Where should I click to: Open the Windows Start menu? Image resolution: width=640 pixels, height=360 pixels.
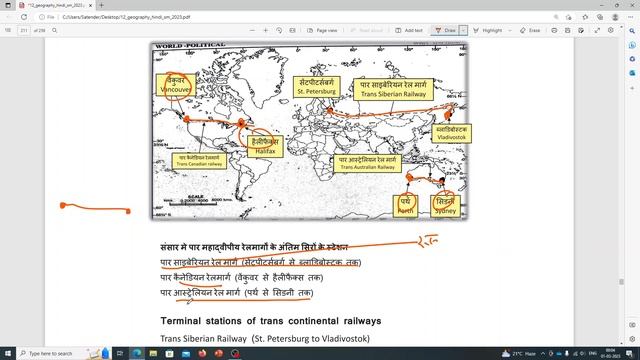click(7, 353)
